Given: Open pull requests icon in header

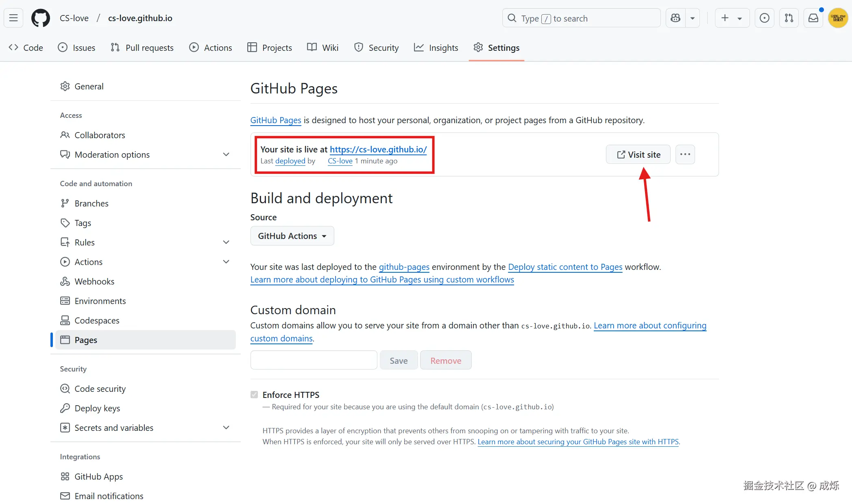Looking at the screenshot, I should point(789,18).
